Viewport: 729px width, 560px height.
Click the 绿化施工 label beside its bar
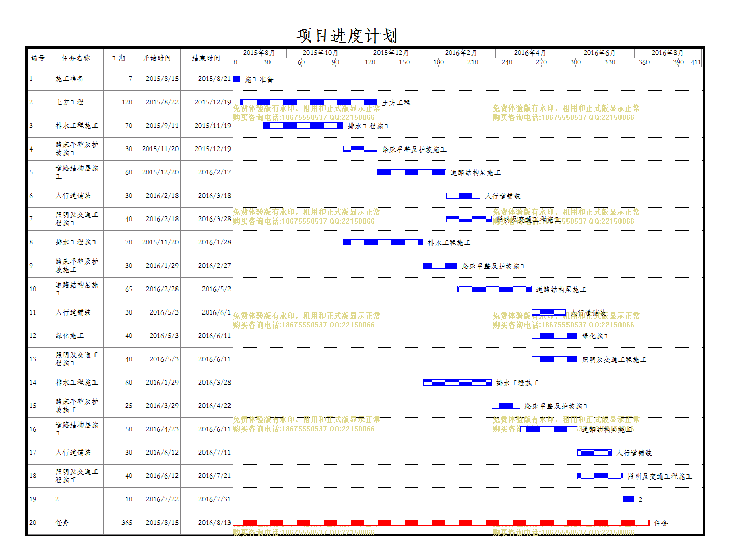[x=596, y=336]
